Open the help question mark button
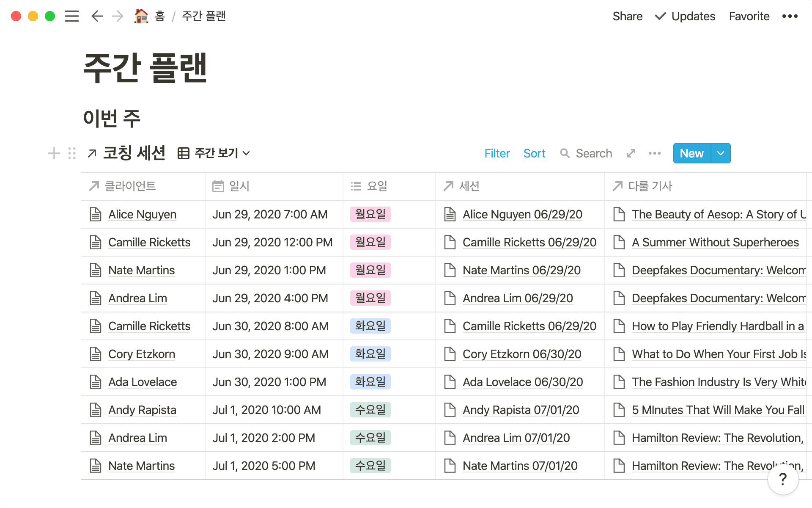 tap(783, 479)
